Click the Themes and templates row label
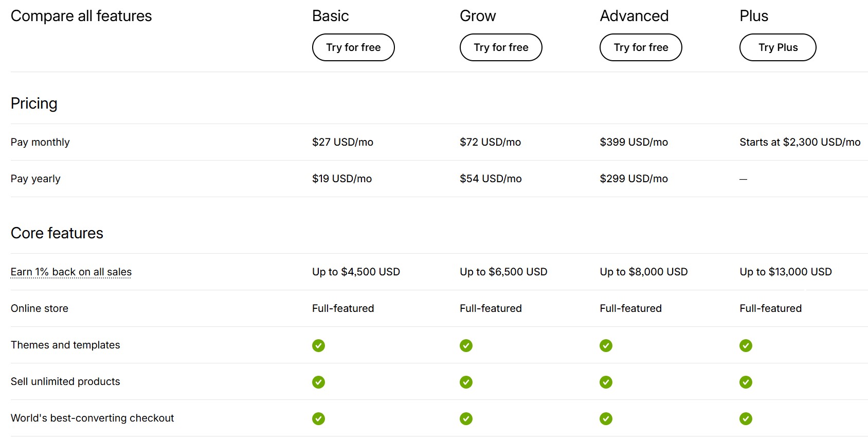The height and width of the screenshot is (437, 868). (x=65, y=345)
